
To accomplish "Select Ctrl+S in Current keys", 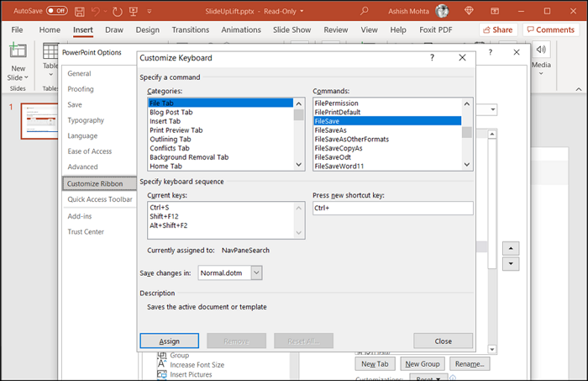I will click(x=221, y=208).
